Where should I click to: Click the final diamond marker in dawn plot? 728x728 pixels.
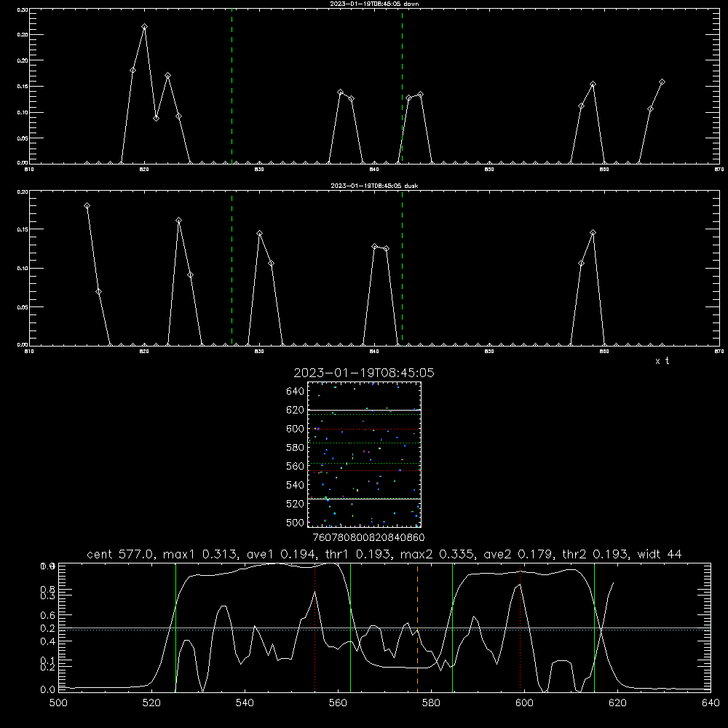662,82
